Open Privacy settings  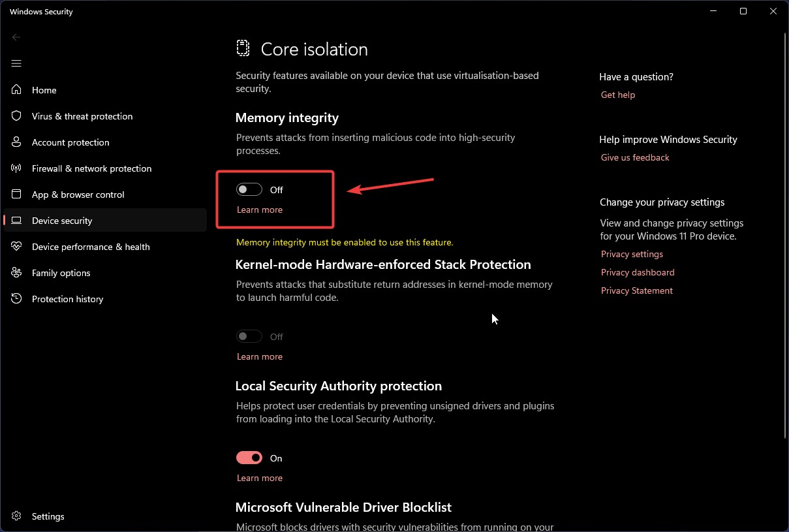631,253
